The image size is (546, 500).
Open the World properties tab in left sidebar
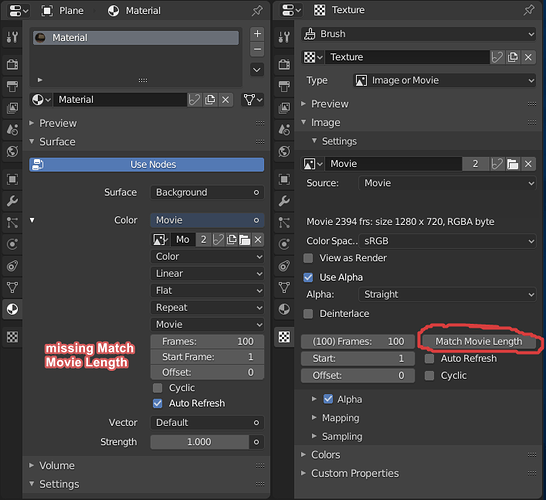(x=12, y=151)
